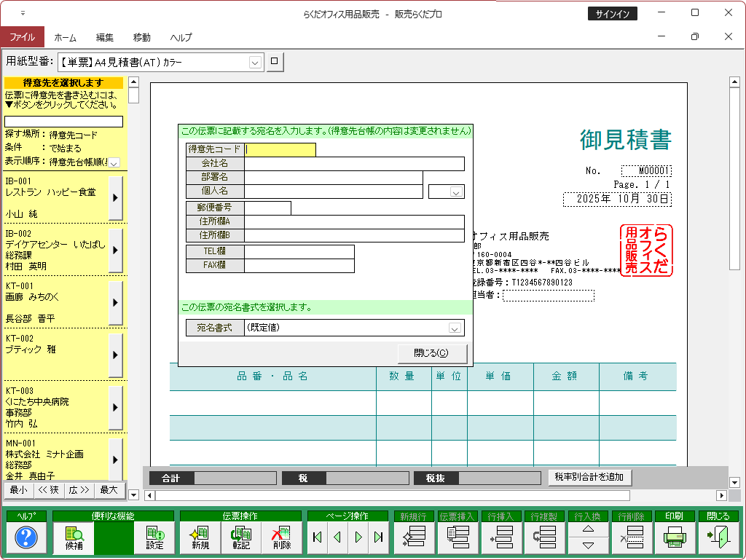Open the 編集 menu
The height and width of the screenshot is (560, 746).
[105, 37]
